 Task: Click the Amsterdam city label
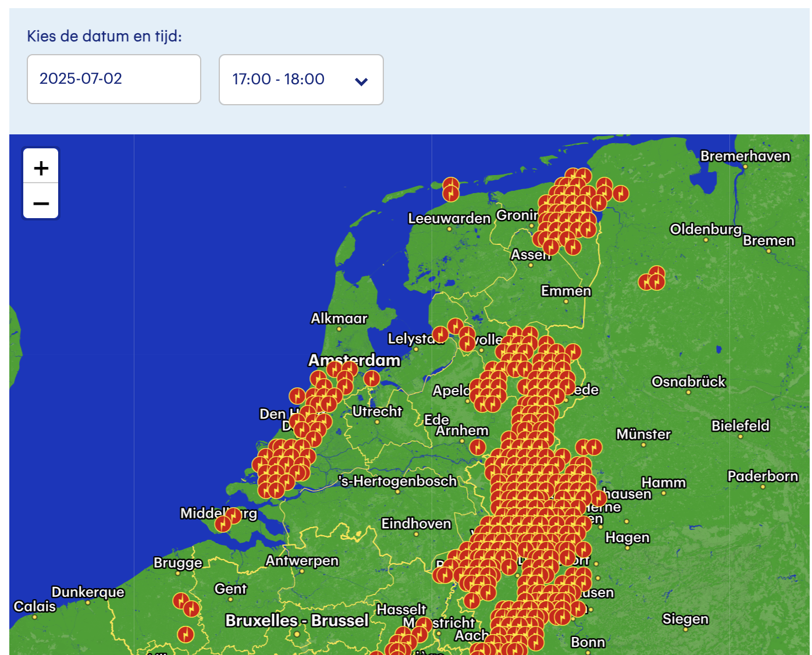[354, 360]
